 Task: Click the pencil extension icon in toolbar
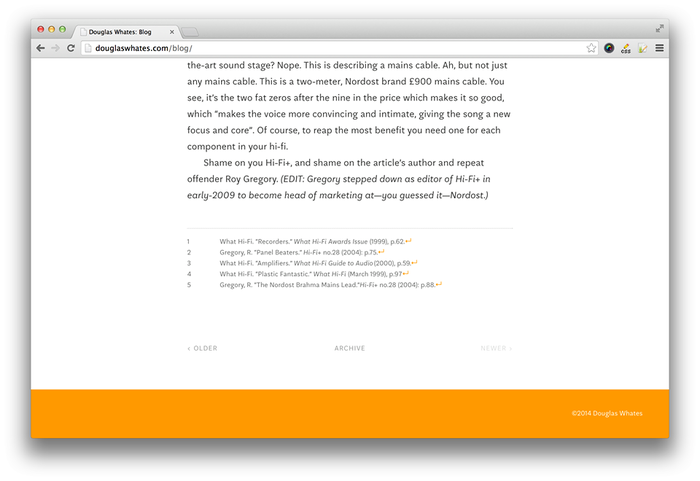[642, 48]
